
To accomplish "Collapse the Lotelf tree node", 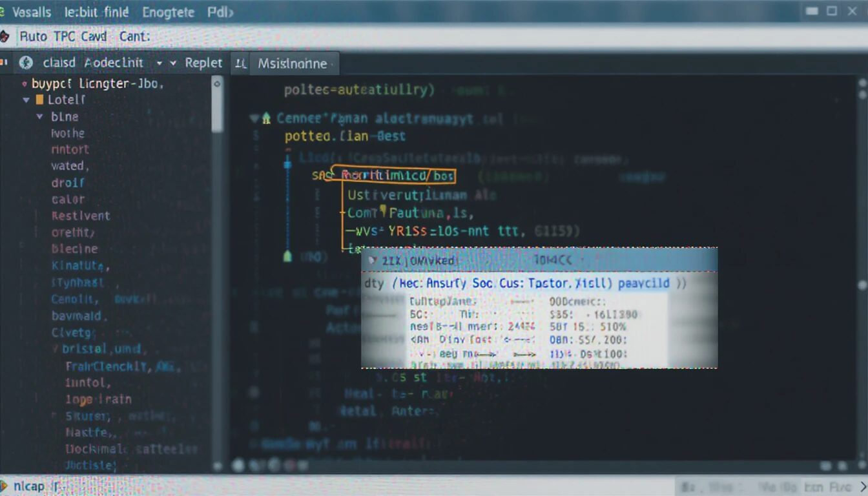I will pos(26,100).
